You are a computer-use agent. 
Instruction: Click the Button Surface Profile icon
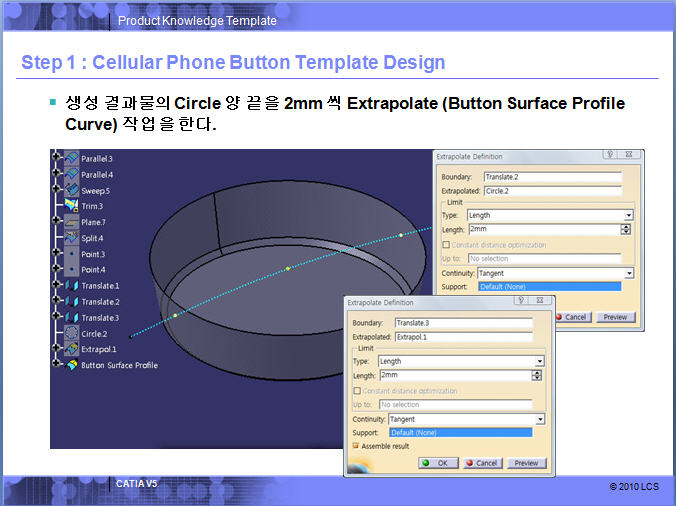[x=71, y=365]
